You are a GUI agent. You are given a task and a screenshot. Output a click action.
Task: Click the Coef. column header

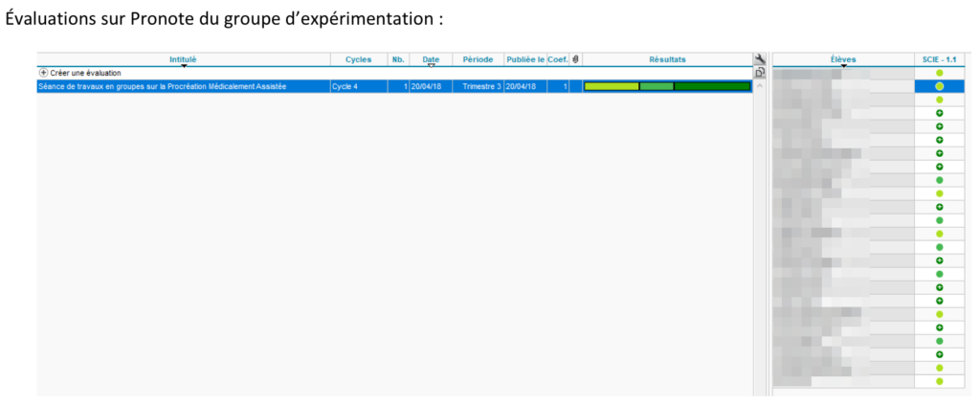click(x=558, y=59)
